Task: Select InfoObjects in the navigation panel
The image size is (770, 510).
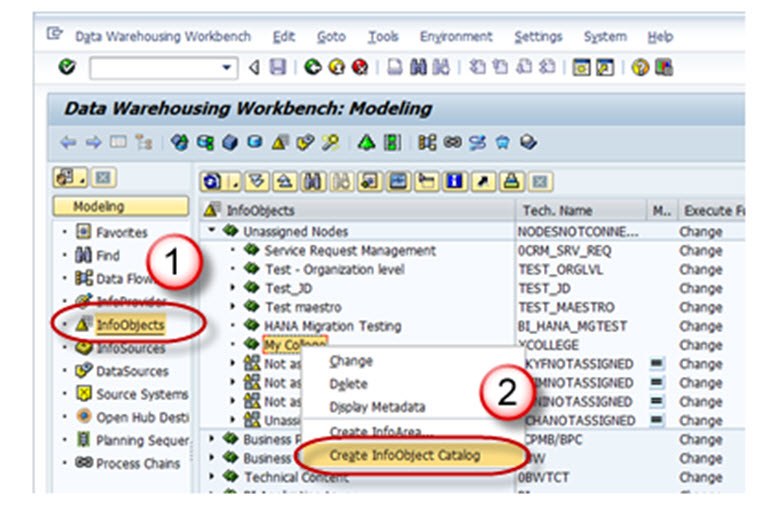Action: 129,325
